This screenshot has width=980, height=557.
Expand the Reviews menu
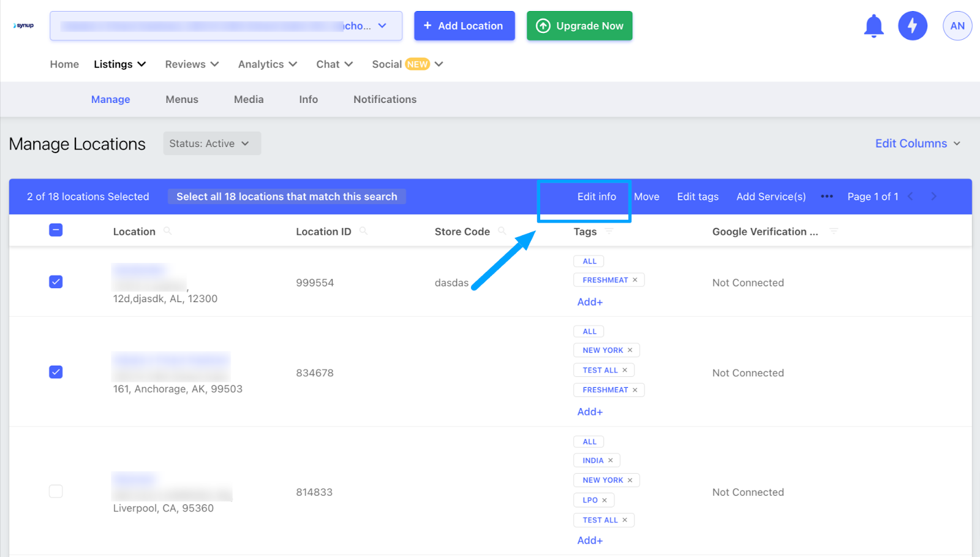(192, 64)
